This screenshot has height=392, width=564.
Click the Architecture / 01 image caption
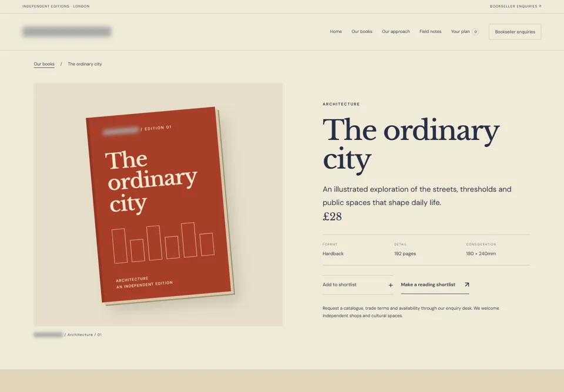[68, 335]
